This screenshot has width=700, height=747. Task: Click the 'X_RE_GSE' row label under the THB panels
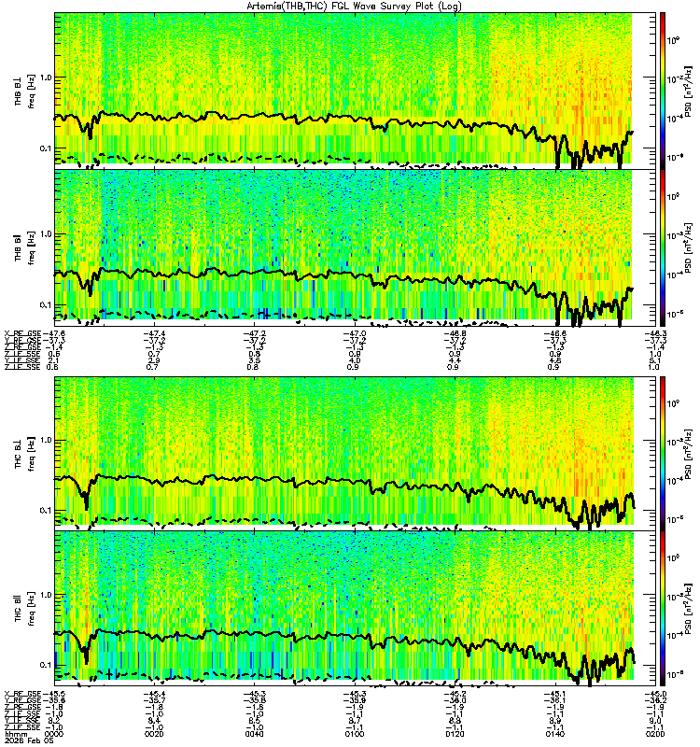pyautogui.click(x=22, y=333)
